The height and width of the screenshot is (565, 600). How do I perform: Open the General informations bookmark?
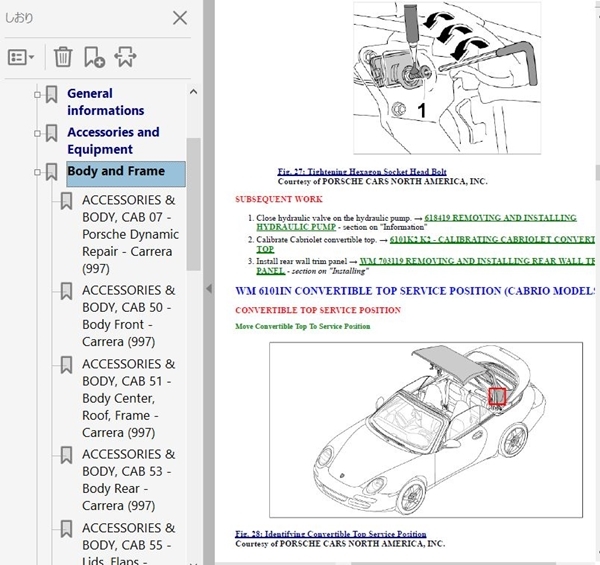pyautogui.click(x=106, y=102)
